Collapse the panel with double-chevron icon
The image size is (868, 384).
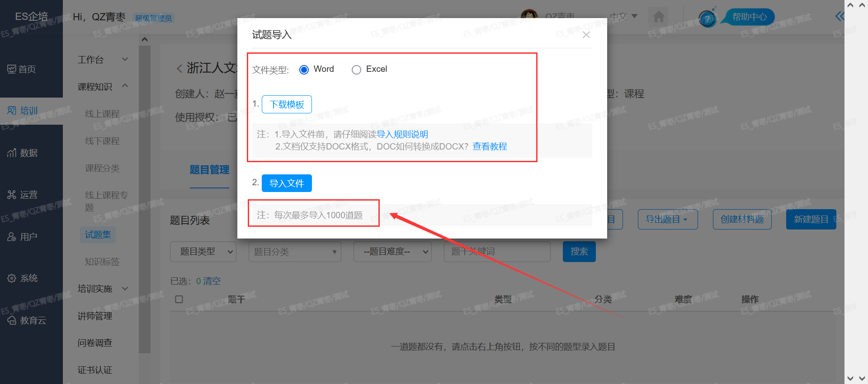pyautogui.click(x=839, y=17)
